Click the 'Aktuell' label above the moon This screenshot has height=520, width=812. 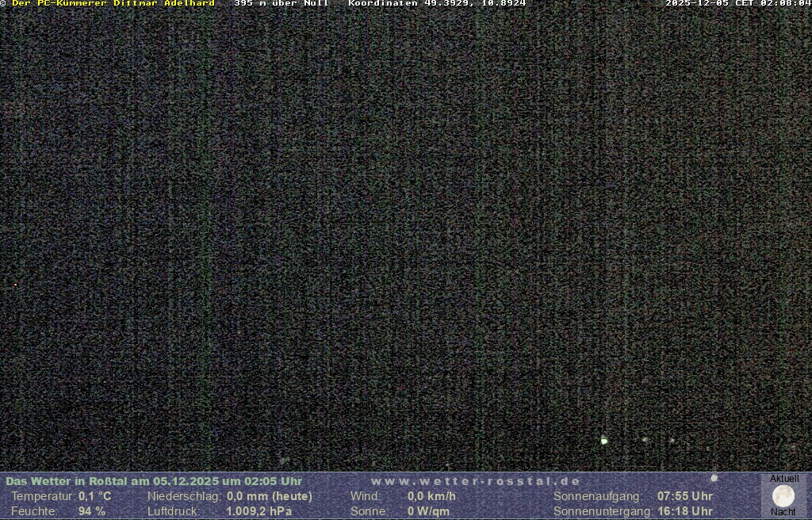pos(784,479)
